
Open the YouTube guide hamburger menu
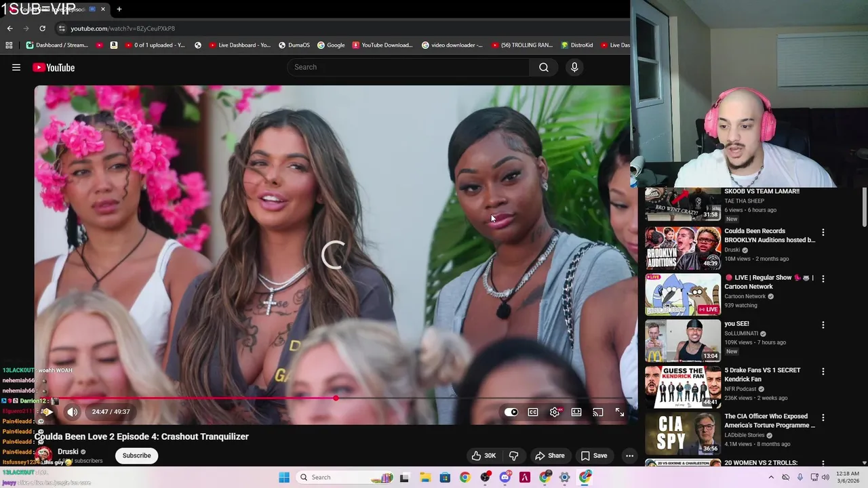[x=16, y=67]
